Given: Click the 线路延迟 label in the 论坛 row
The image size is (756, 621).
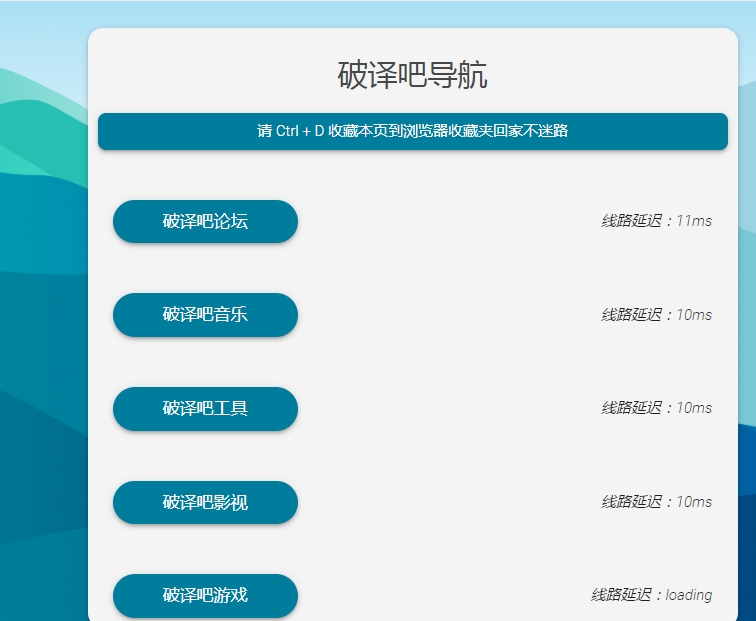Looking at the screenshot, I should pos(631,221).
